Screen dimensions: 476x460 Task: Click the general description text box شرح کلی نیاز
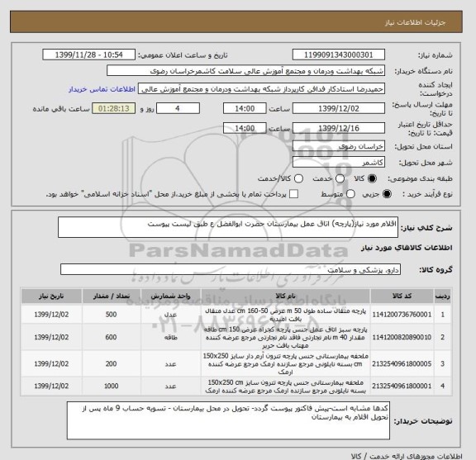click(x=228, y=227)
